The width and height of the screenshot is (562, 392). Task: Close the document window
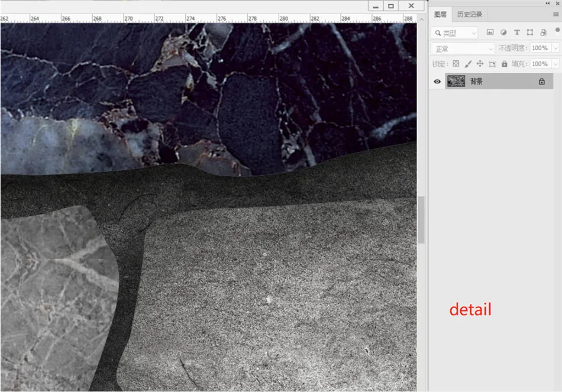pos(411,6)
